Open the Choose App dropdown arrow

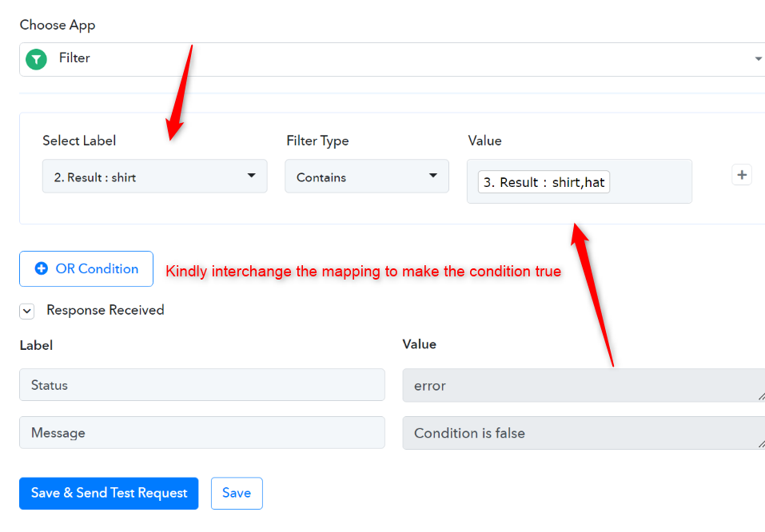pos(758,59)
